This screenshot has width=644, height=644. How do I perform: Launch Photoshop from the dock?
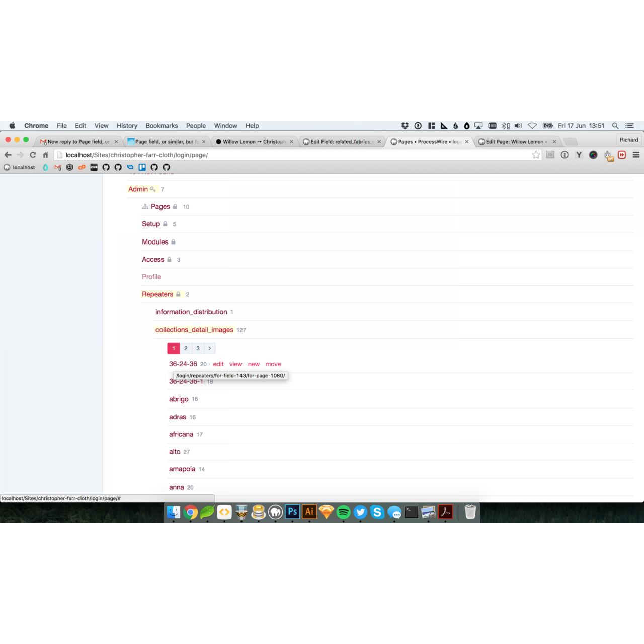coord(292,512)
